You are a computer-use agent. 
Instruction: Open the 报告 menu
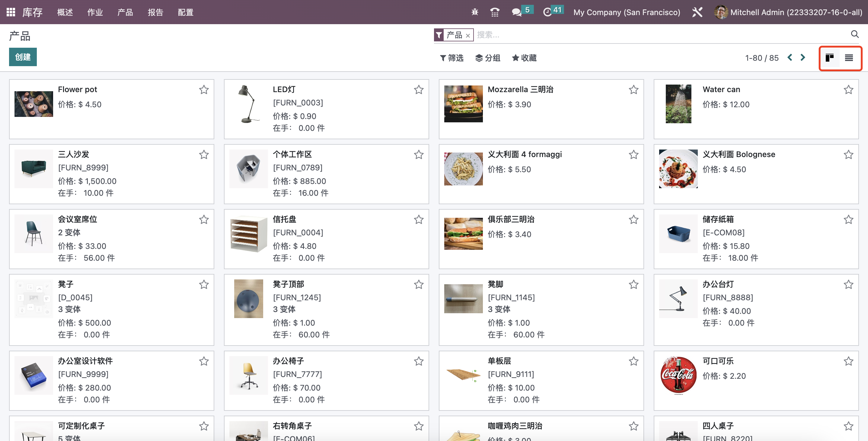coord(155,12)
